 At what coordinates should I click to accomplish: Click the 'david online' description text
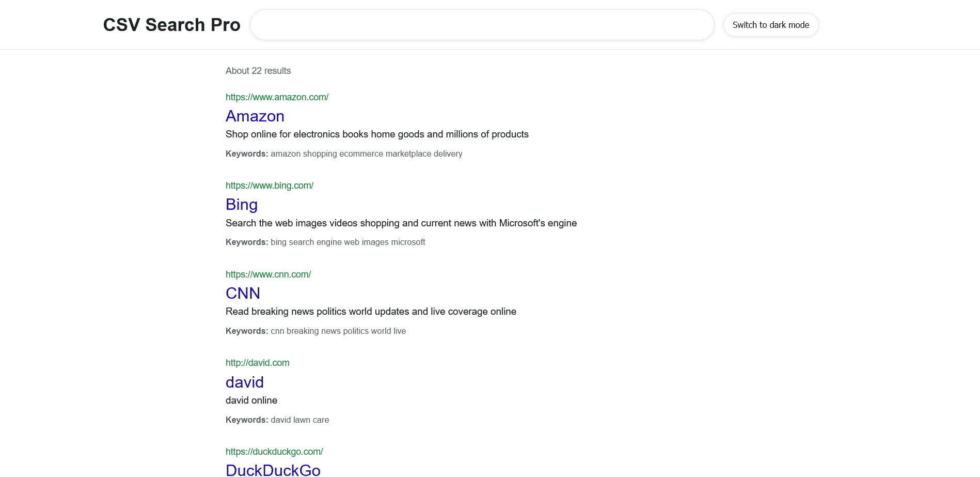[251, 401]
